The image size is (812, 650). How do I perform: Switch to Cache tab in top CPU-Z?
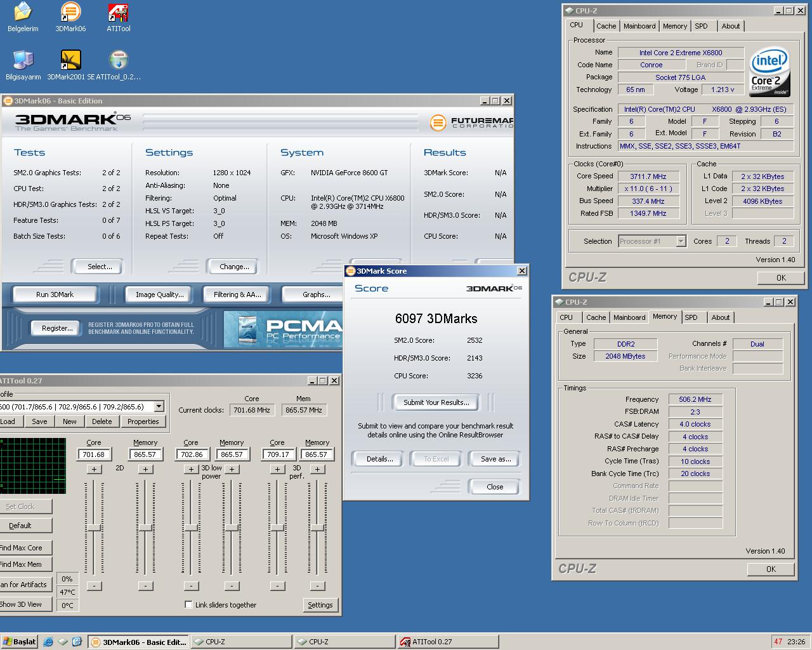click(x=606, y=26)
